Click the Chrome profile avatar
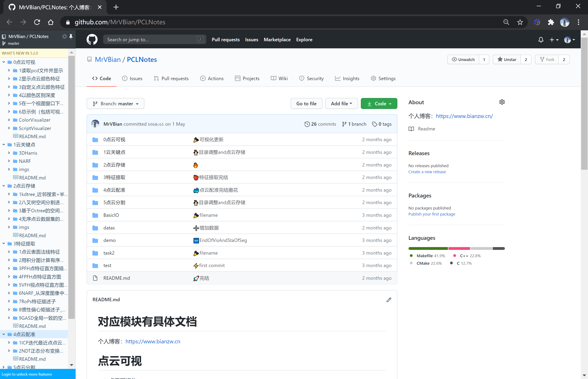588x379 pixels. point(565,22)
